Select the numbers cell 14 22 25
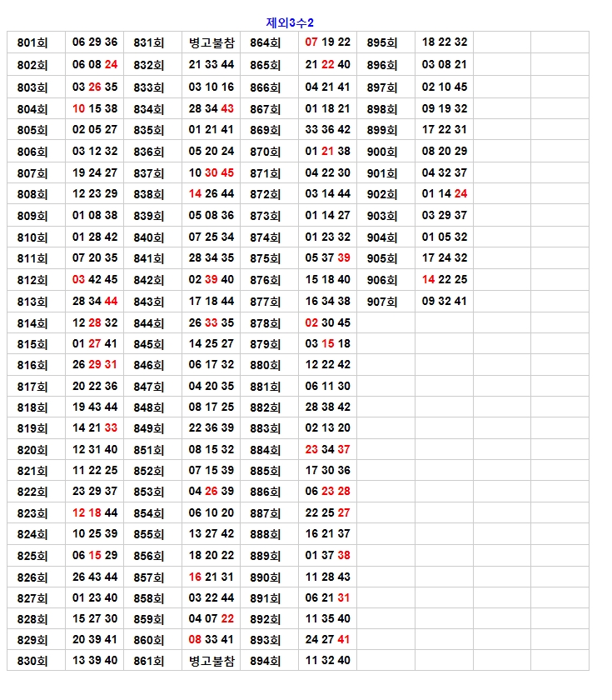 click(445, 280)
